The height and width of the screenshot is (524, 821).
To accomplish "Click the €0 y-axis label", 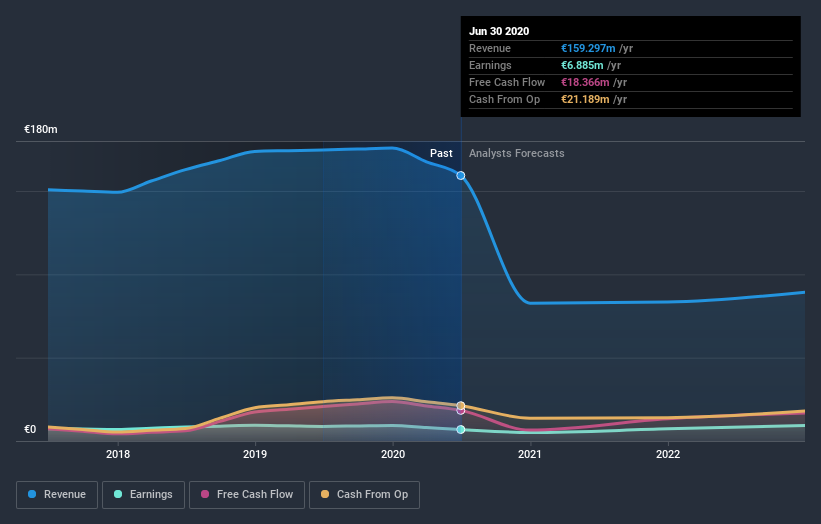I will coord(30,429).
